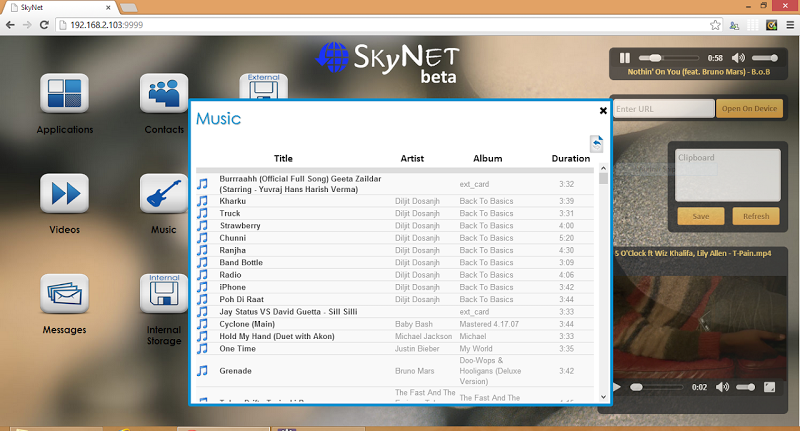Image resolution: width=800 pixels, height=431 pixels.
Task: Open the Internal Storage icon
Action: click(x=164, y=294)
